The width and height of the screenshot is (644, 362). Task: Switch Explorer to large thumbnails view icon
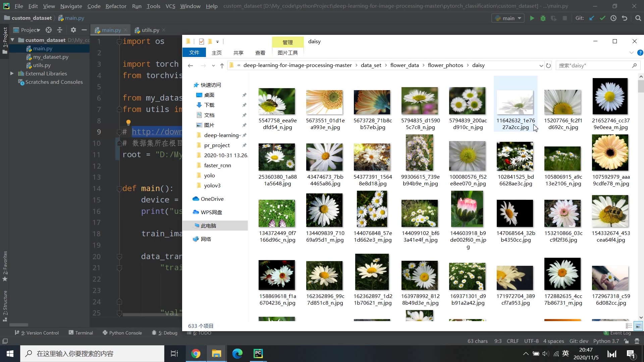point(638,326)
